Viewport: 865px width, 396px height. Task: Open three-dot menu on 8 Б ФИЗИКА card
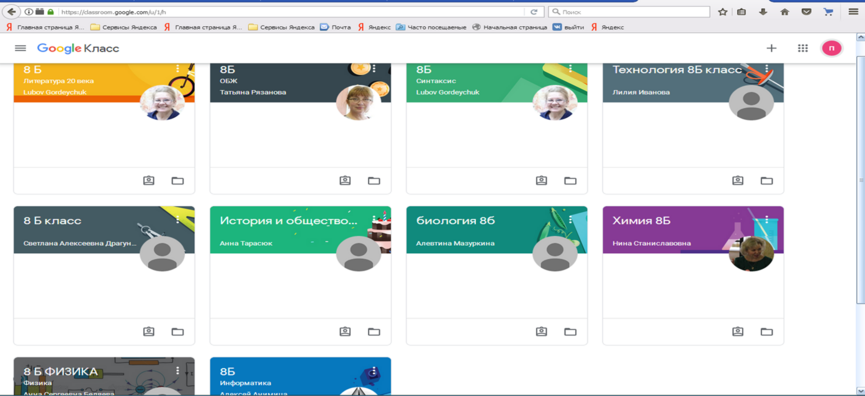click(178, 371)
